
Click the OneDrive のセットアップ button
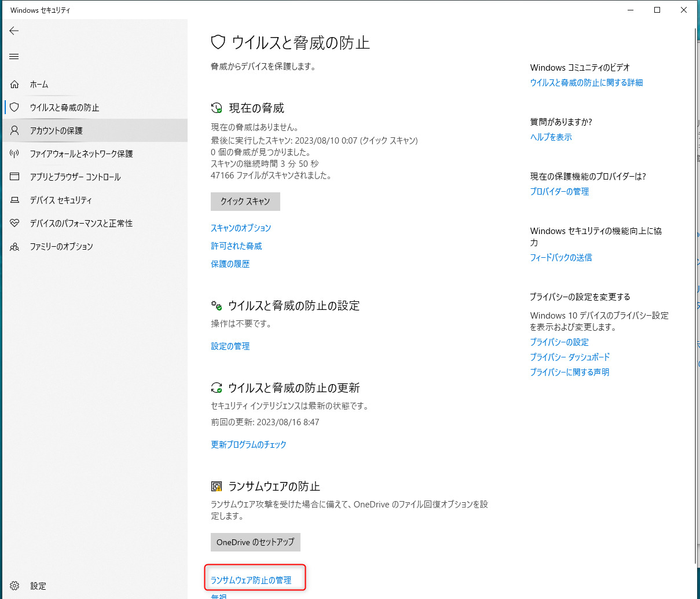(x=255, y=542)
